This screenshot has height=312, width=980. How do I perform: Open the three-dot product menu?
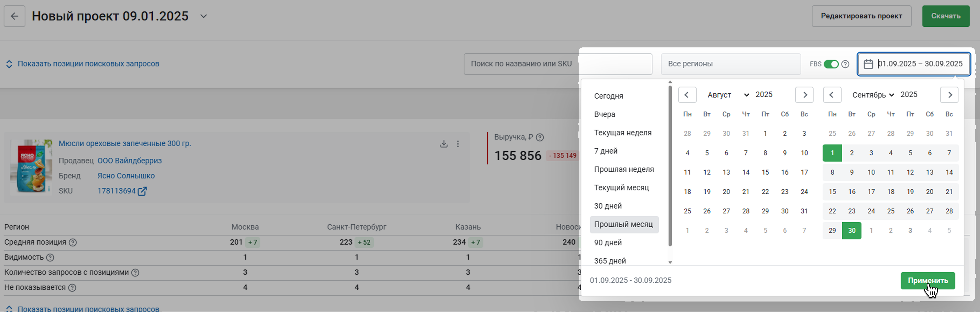point(458,144)
